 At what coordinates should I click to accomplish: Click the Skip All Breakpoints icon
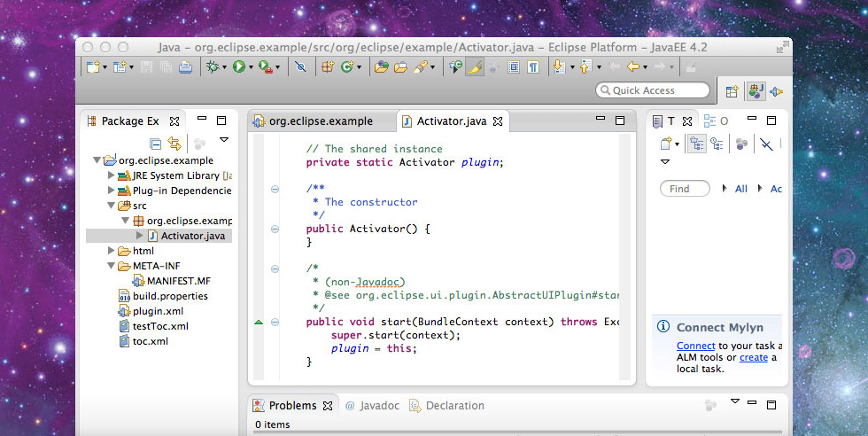tap(301, 66)
